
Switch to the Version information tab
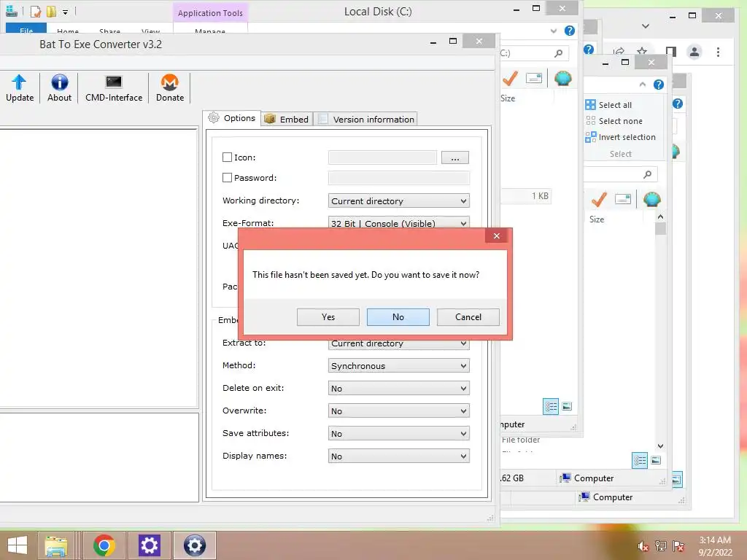(x=366, y=119)
